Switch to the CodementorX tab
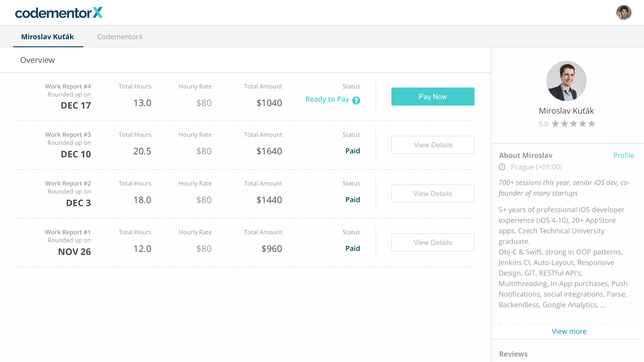 pyautogui.click(x=120, y=37)
